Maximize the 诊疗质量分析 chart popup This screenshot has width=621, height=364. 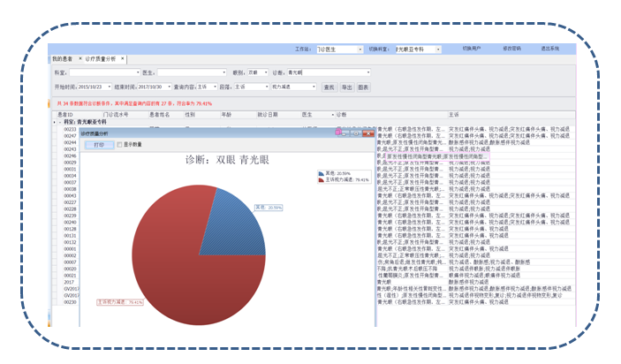point(356,133)
